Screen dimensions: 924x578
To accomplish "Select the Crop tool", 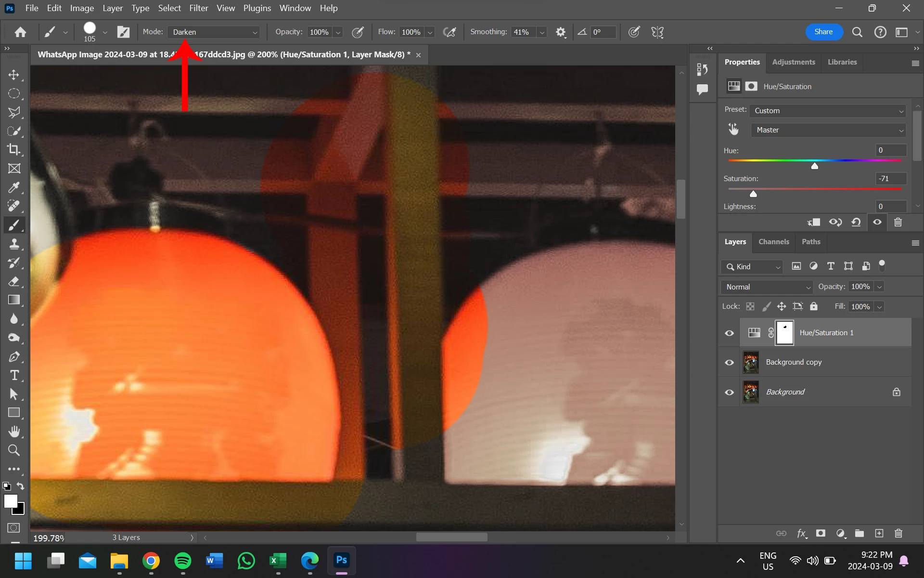I will tap(13, 149).
